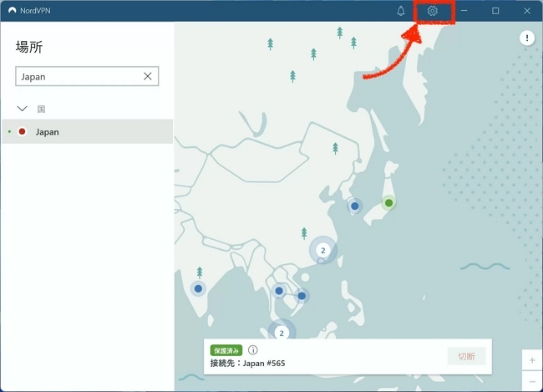Zoom in the map with plus button
The image size is (543, 392).
(532, 360)
